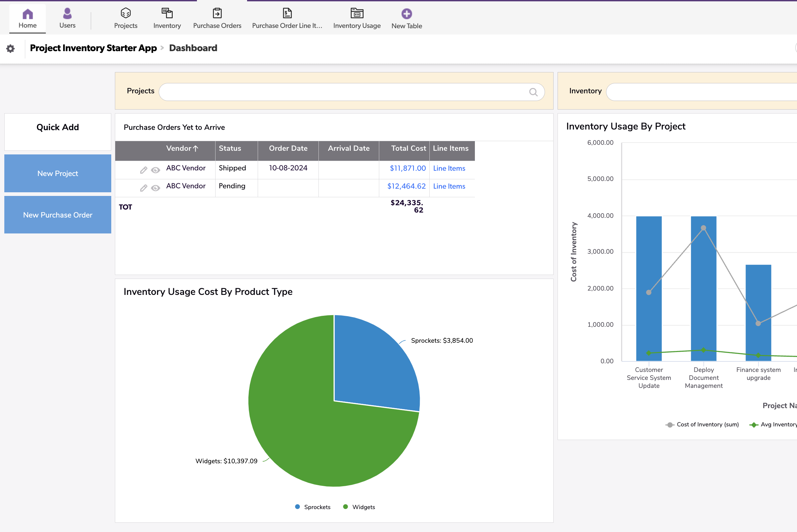Open the Inventory Usage table icon

pyautogui.click(x=357, y=18)
